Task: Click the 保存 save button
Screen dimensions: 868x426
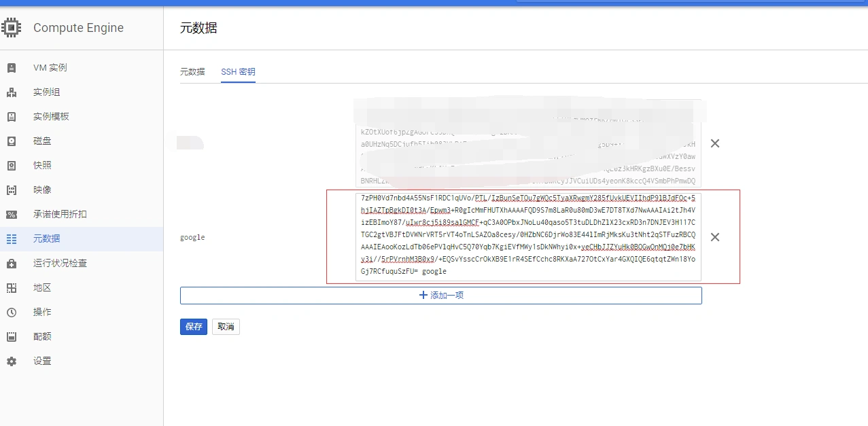Action: click(193, 327)
